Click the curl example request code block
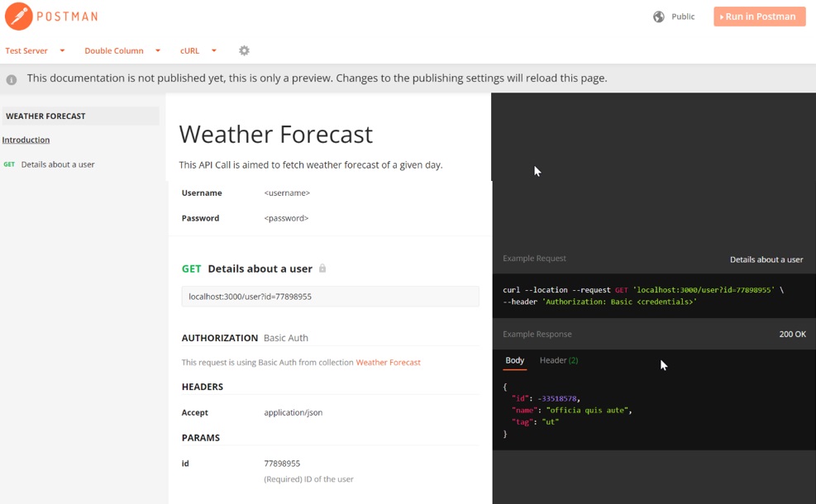This screenshot has height=504, width=816. coord(654,296)
